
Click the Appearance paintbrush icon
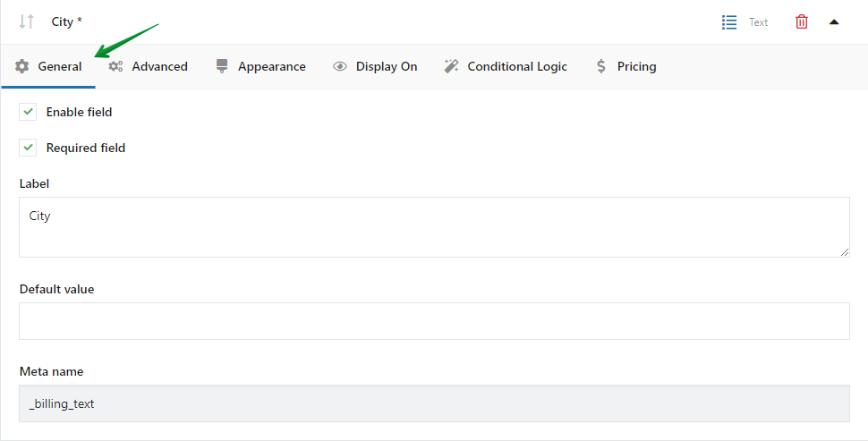coord(222,66)
